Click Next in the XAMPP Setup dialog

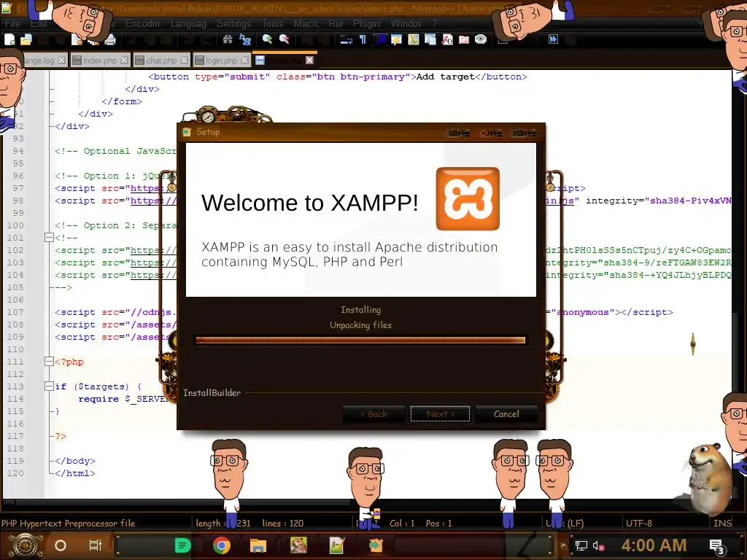tap(440, 414)
